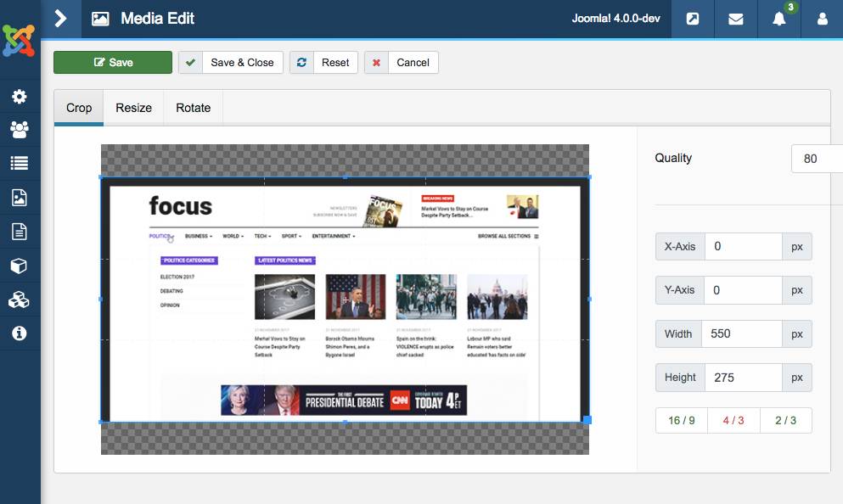Apply the 2/3 aspect ratio preset
The image size is (843, 504).
coord(785,420)
